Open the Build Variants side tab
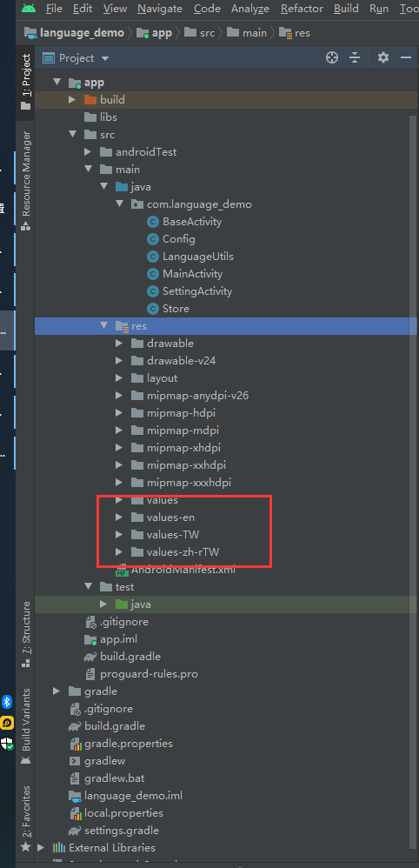 [x=26, y=726]
